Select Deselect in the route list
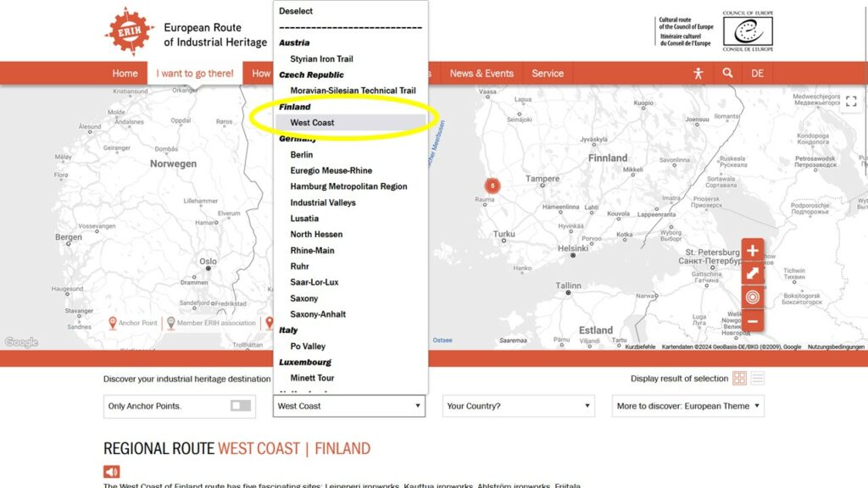 pos(296,11)
